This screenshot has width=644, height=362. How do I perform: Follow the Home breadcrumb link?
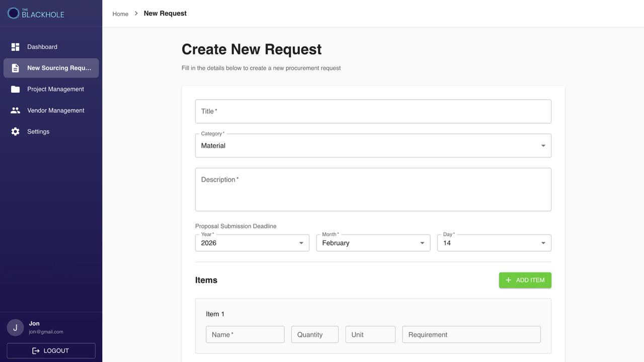[x=120, y=14]
